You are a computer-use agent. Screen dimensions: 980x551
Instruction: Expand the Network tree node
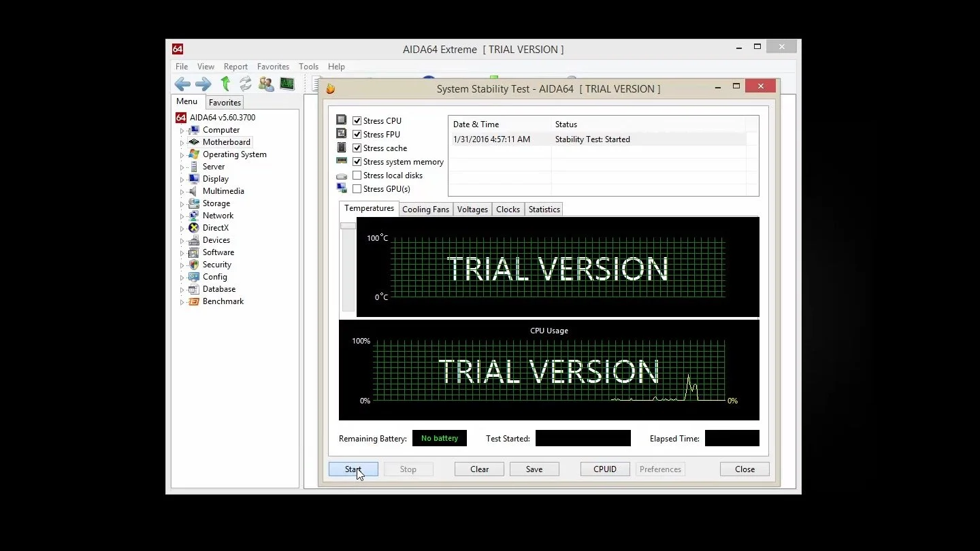click(x=182, y=216)
